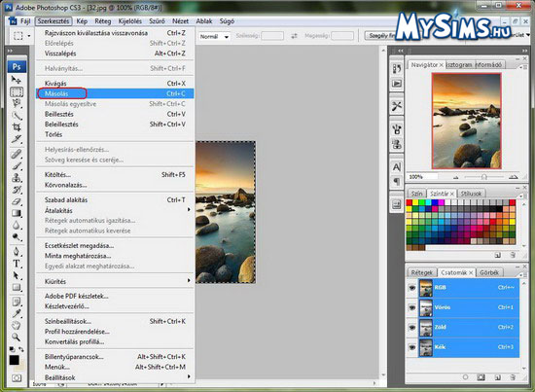Swap foreground and background colors
This screenshot has height=392, width=535.
[x=21, y=349]
